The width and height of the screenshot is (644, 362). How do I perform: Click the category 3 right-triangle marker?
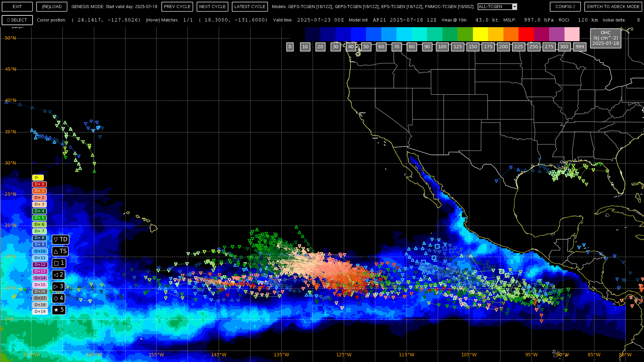click(56, 287)
